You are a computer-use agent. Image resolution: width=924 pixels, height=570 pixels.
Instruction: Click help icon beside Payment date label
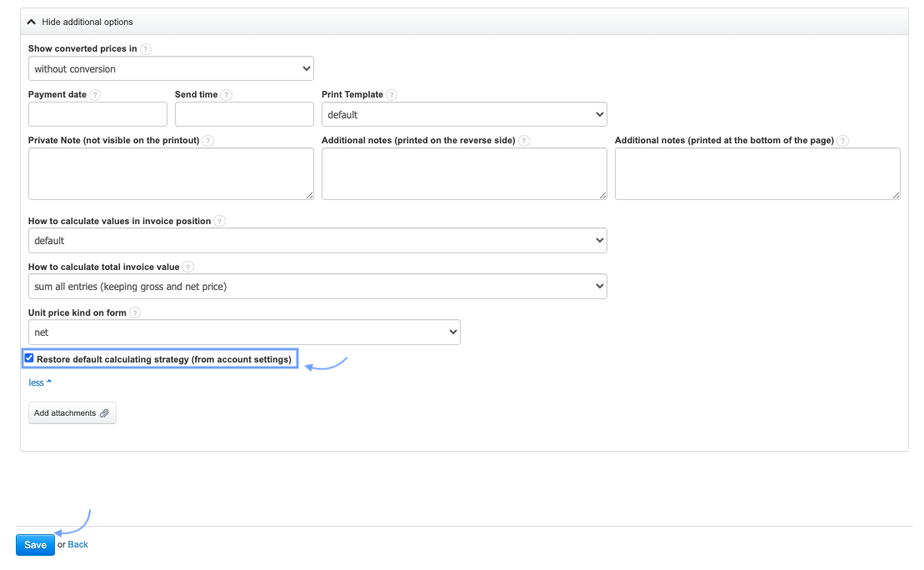tap(95, 95)
